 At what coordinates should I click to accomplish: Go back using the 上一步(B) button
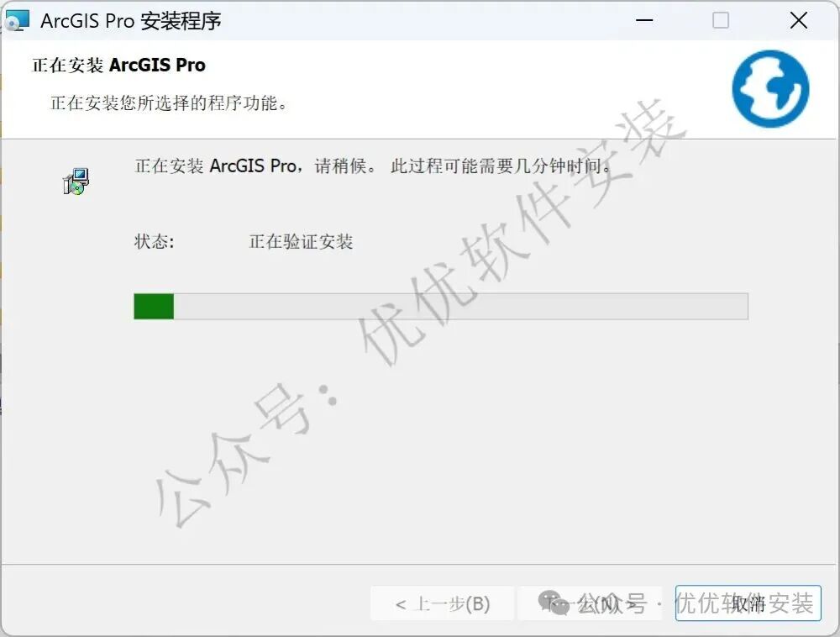443,603
